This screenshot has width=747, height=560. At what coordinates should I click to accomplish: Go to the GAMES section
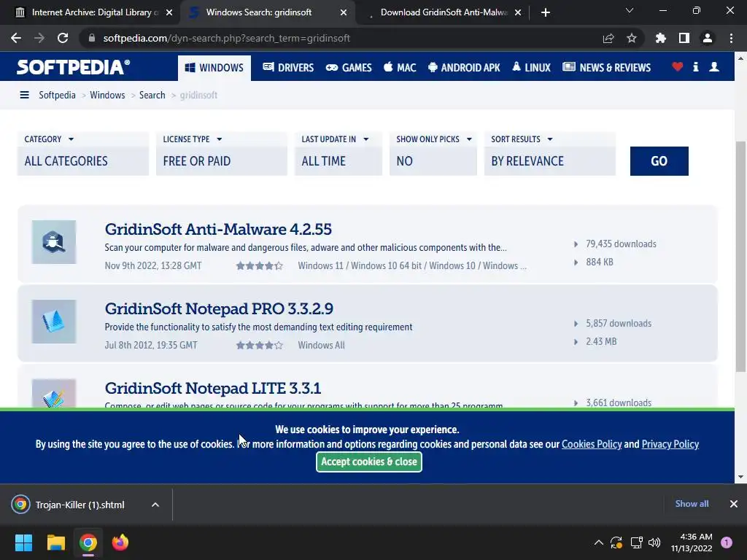coord(349,68)
